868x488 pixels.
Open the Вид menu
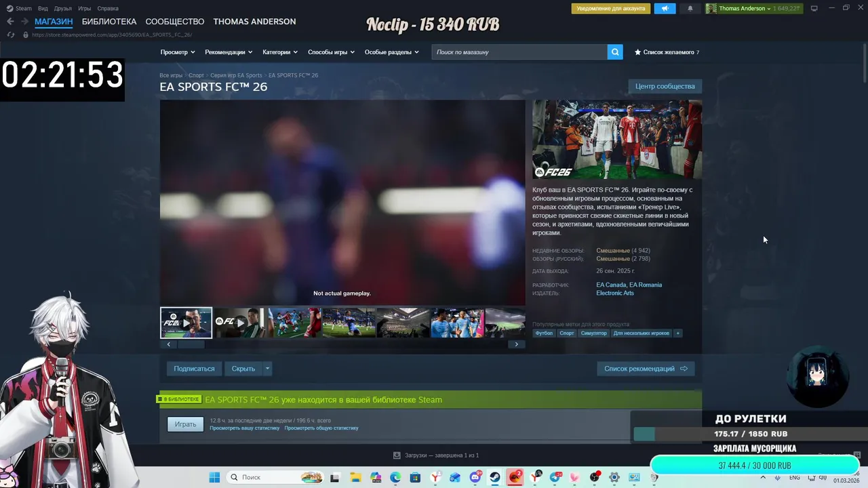point(43,8)
